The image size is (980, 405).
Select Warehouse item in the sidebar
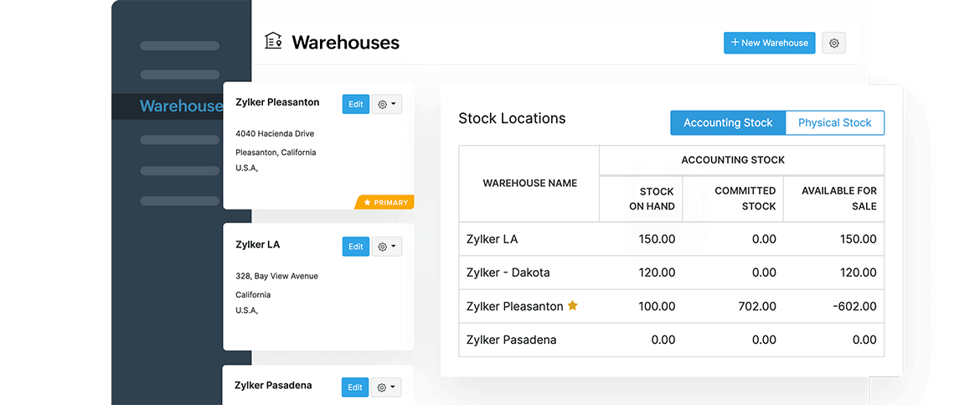[x=181, y=106]
